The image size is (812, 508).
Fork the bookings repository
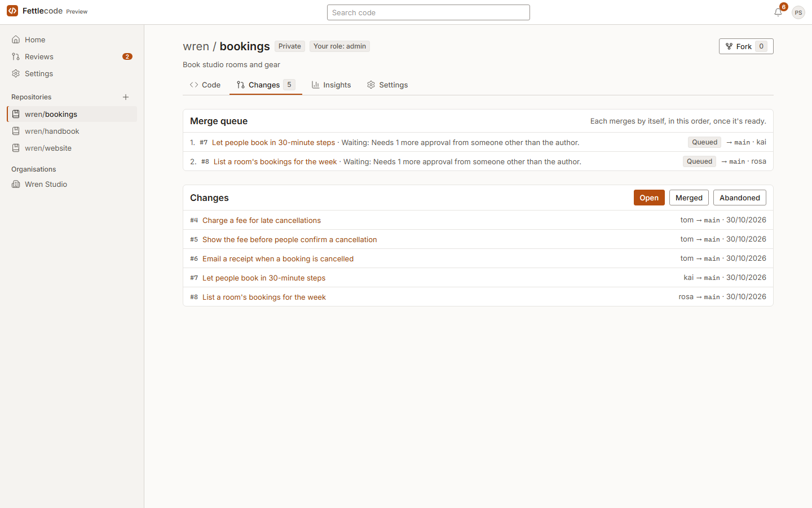tap(746, 46)
